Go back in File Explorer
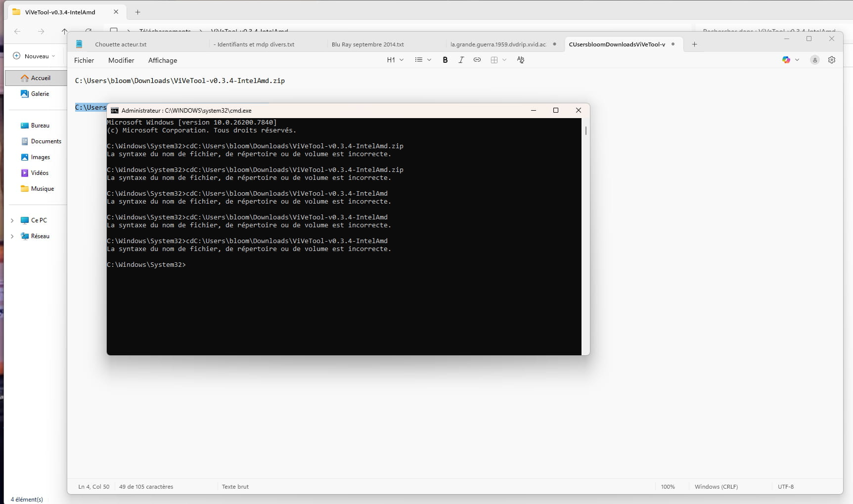This screenshot has width=853, height=504. tap(17, 31)
